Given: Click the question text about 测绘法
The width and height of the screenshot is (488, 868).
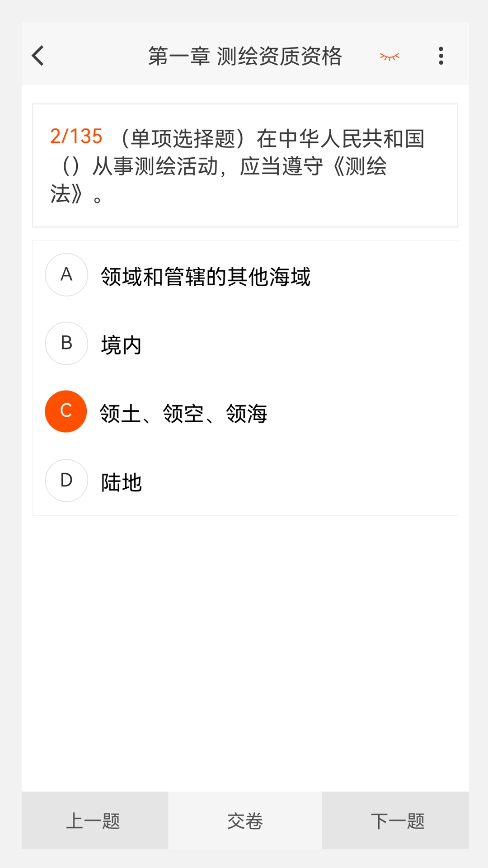Looking at the screenshot, I should click(x=239, y=167).
